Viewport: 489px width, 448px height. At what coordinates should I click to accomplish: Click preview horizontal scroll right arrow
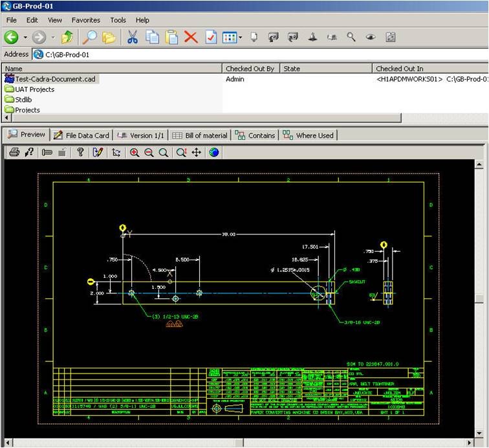point(469,443)
